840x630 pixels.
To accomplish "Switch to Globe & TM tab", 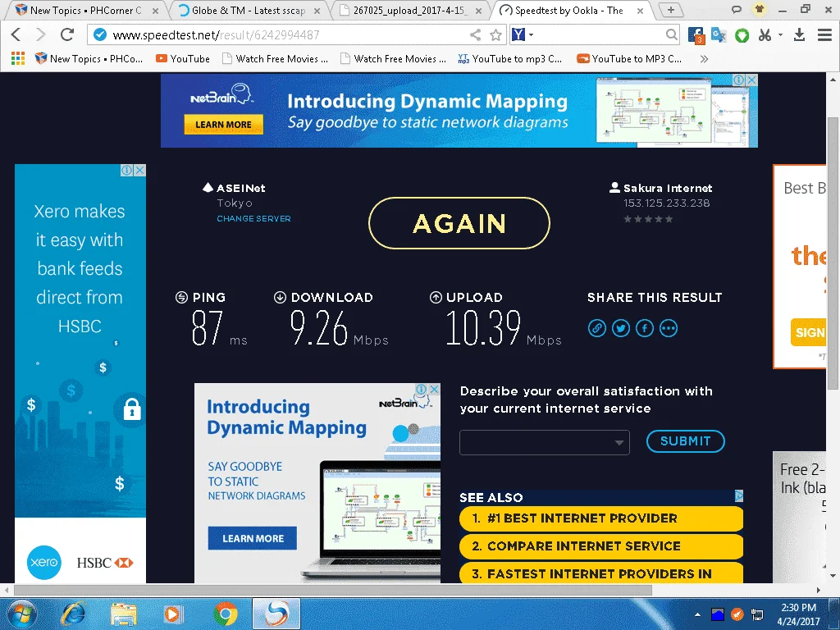I will (x=249, y=10).
